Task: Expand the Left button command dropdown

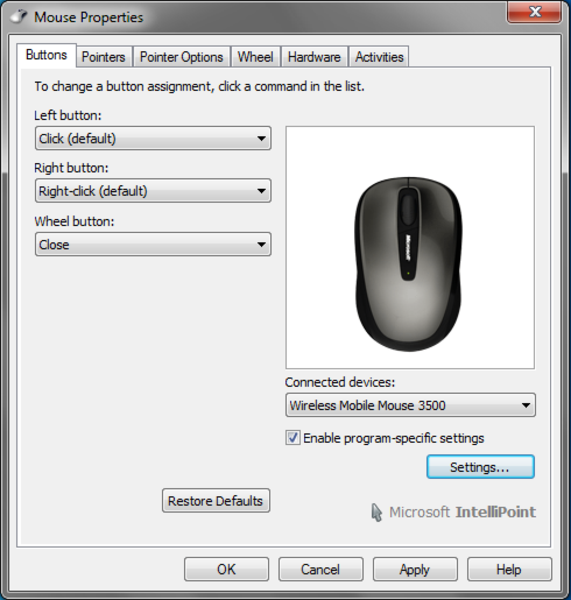Action: [x=153, y=138]
